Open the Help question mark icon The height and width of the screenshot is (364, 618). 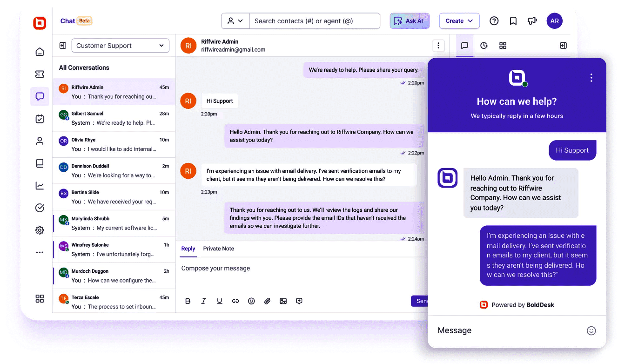coord(494,21)
